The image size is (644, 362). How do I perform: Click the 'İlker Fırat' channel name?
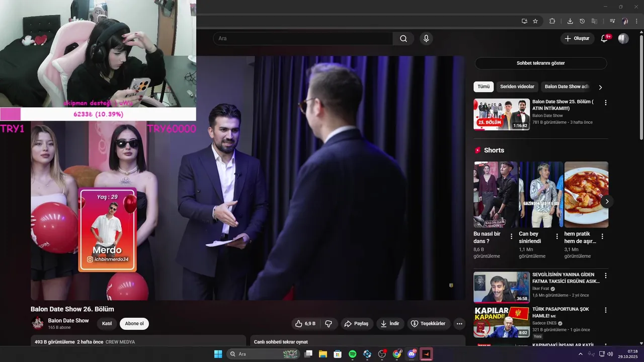point(540,289)
